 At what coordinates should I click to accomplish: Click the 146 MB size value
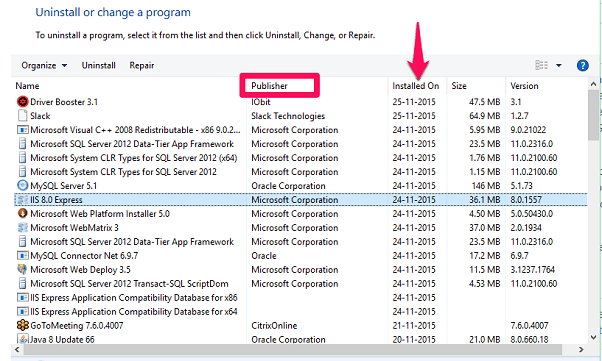486,186
